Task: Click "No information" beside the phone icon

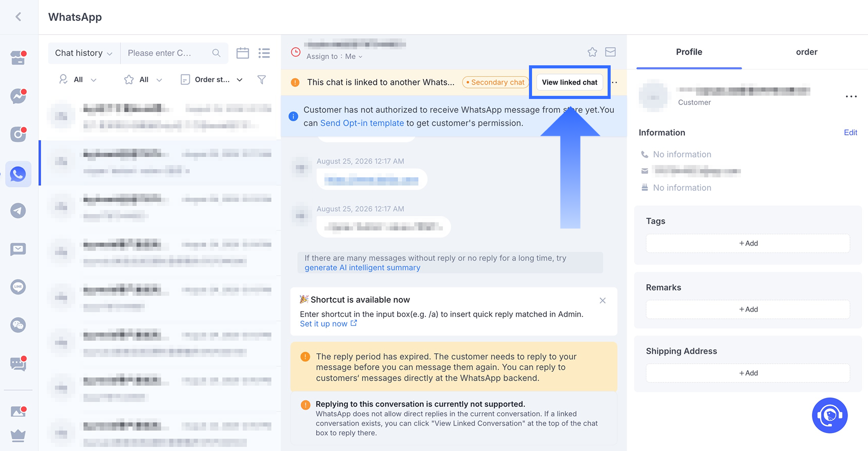Action: [x=682, y=155]
